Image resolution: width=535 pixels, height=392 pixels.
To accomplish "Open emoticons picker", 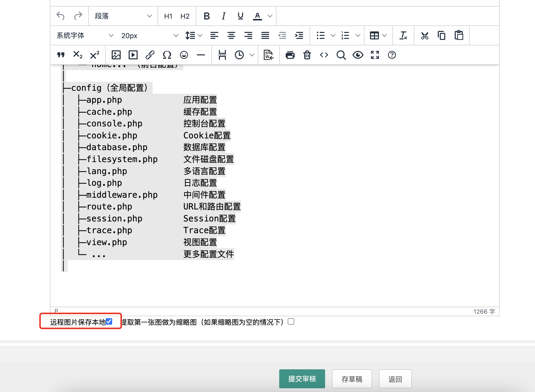I will (184, 55).
